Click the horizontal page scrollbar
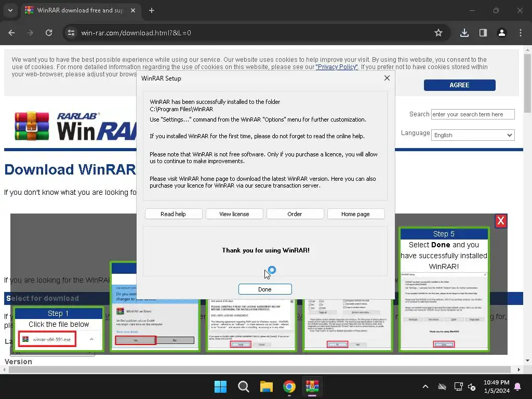Screen dimensions: 532x399 (260, 369)
